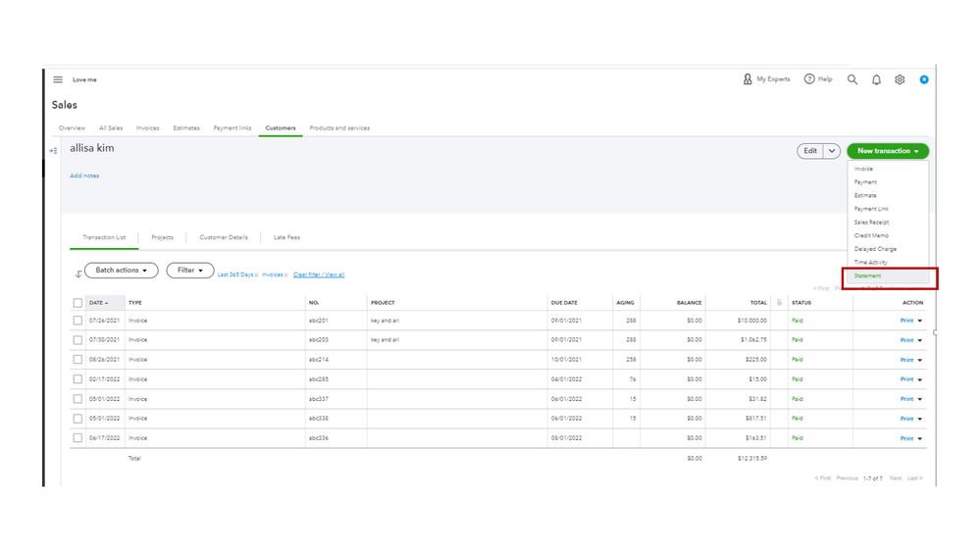Click the Help question mark icon
Screen dimensions: 980x551
809,78
